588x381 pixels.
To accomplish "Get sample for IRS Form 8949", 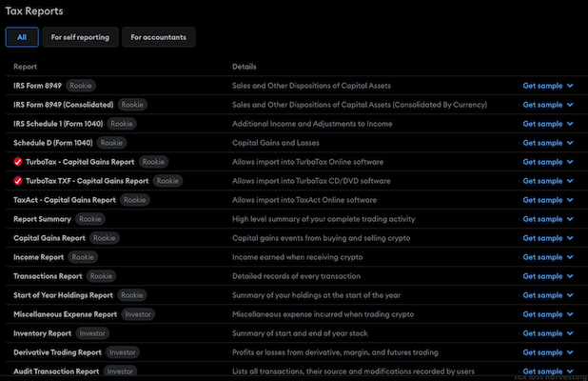I will tap(542, 86).
